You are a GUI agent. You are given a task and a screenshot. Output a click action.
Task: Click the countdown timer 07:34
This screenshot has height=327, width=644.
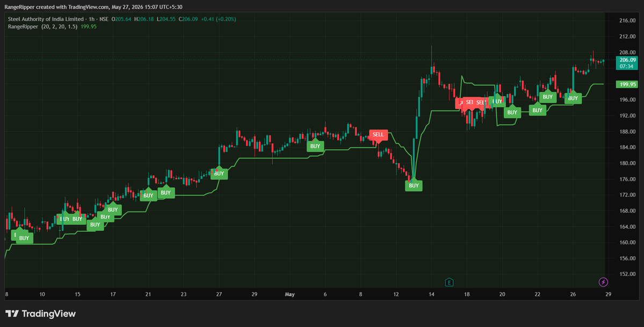tap(627, 66)
